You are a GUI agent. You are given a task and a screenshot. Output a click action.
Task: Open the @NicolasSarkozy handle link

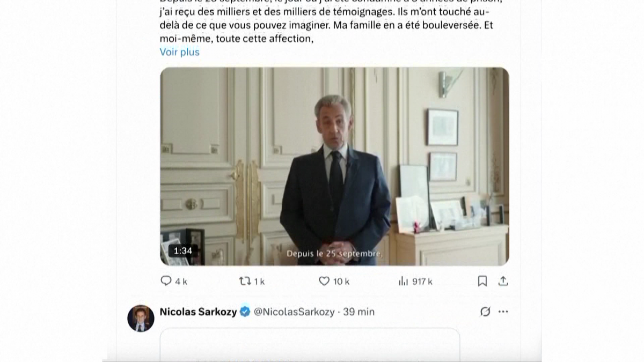point(294,312)
